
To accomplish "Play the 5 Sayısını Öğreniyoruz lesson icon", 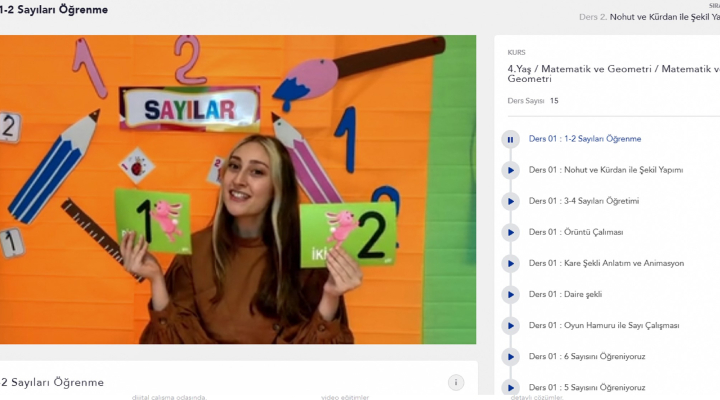I will click(510, 388).
